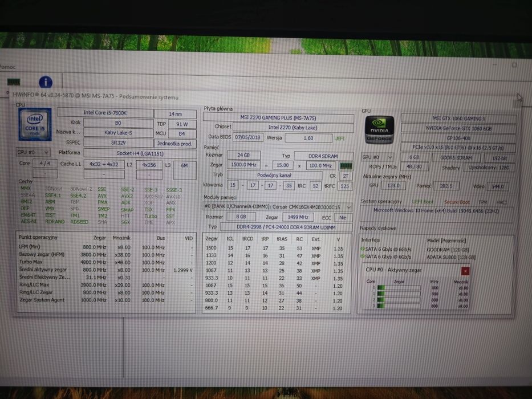Click the ADATA SU800 [128 GB] drive entry
Image resolution: width=532 pixels, height=399 pixels.
451,257
